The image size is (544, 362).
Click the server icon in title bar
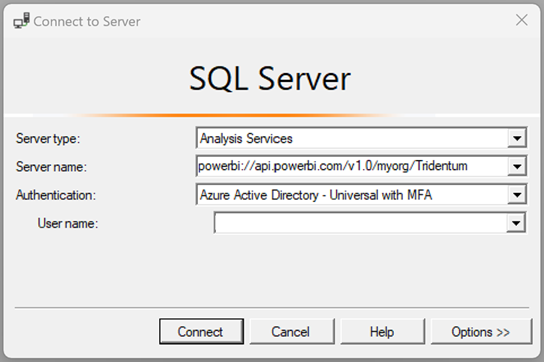pyautogui.click(x=22, y=21)
